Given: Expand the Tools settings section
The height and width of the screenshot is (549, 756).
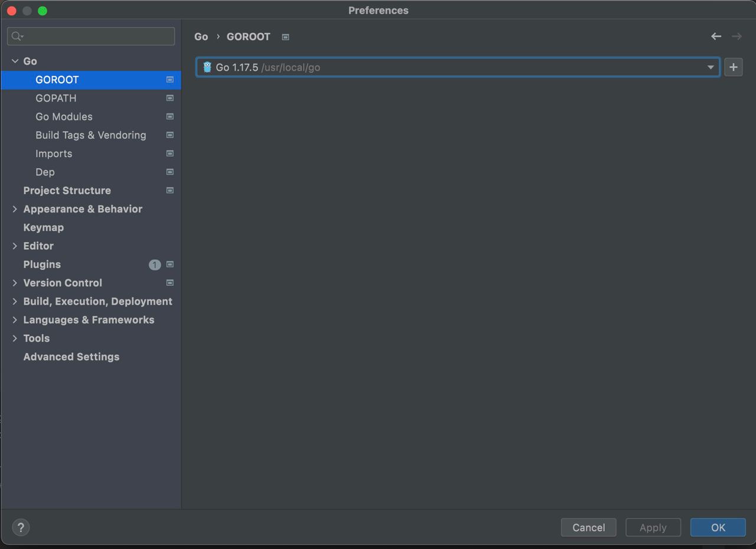Looking at the screenshot, I should click(15, 338).
